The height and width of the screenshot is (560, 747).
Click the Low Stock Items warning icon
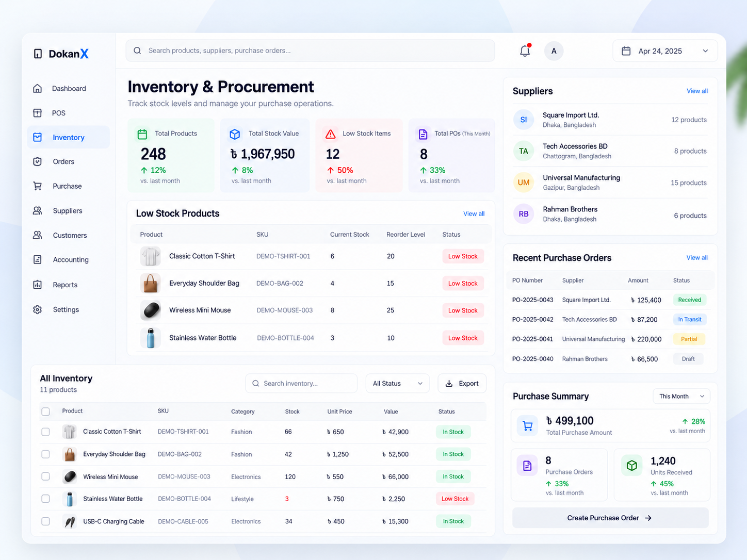click(331, 134)
